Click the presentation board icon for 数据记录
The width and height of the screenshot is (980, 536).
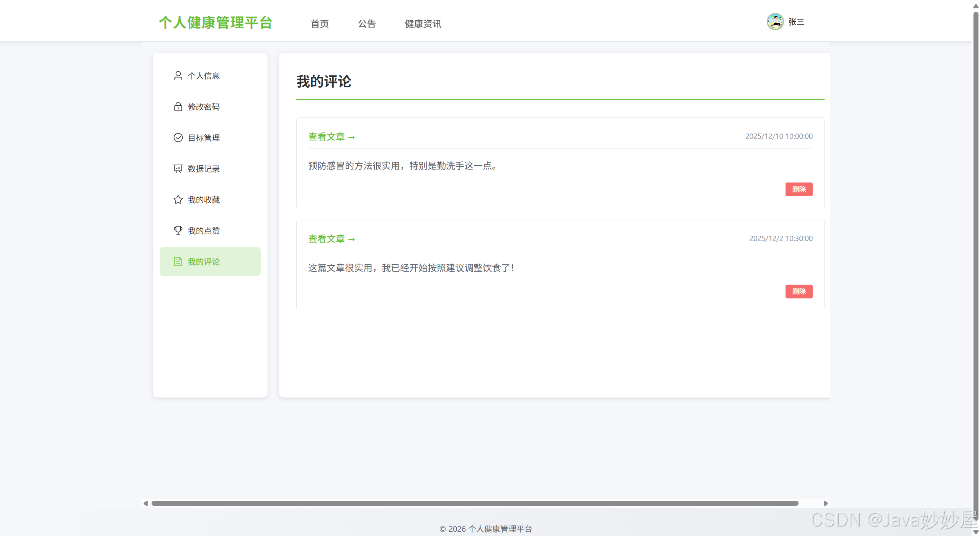(178, 168)
